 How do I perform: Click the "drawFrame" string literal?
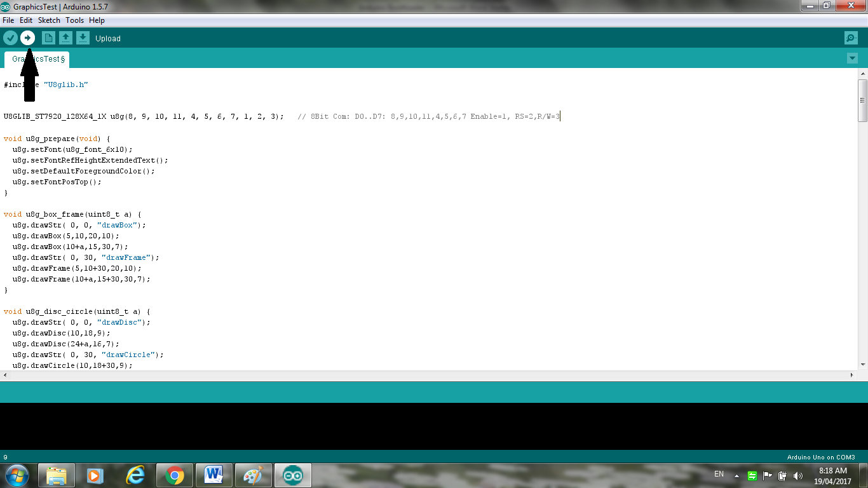pos(126,257)
